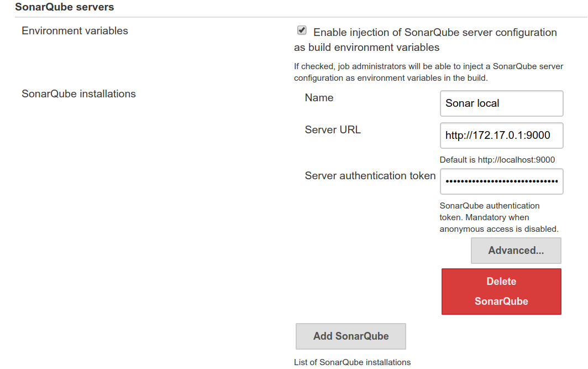Open the Advanced... settings button
Screen dimensions: 588x369
tap(516, 251)
